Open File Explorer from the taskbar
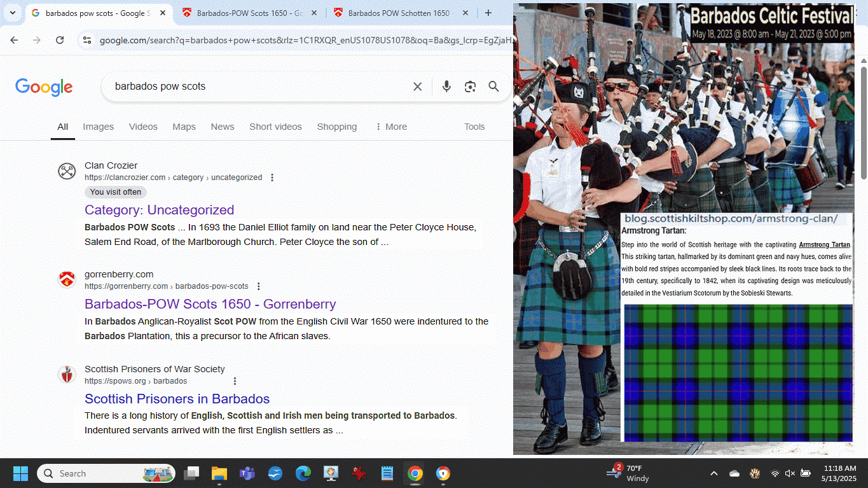Viewport: 868px width, 488px height. pos(219,473)
